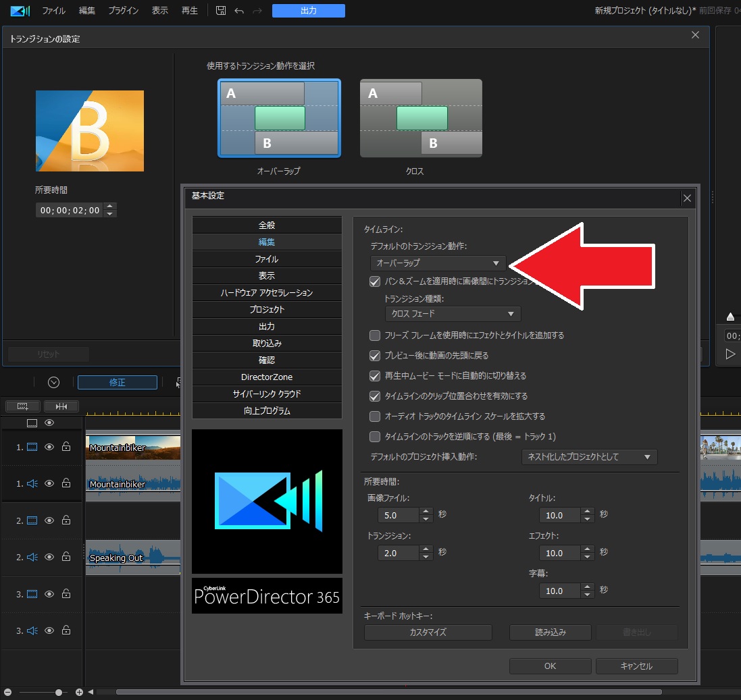Open the デフォルトのプロジェクト挿入動作 dropdown
The height and width of the screenshot is (700, 741).
[x=589, y=457]
